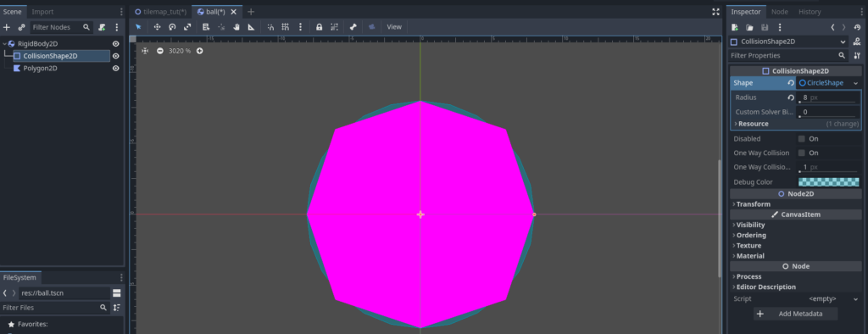
Task: Open object history list icon
Action: (857, 27)
